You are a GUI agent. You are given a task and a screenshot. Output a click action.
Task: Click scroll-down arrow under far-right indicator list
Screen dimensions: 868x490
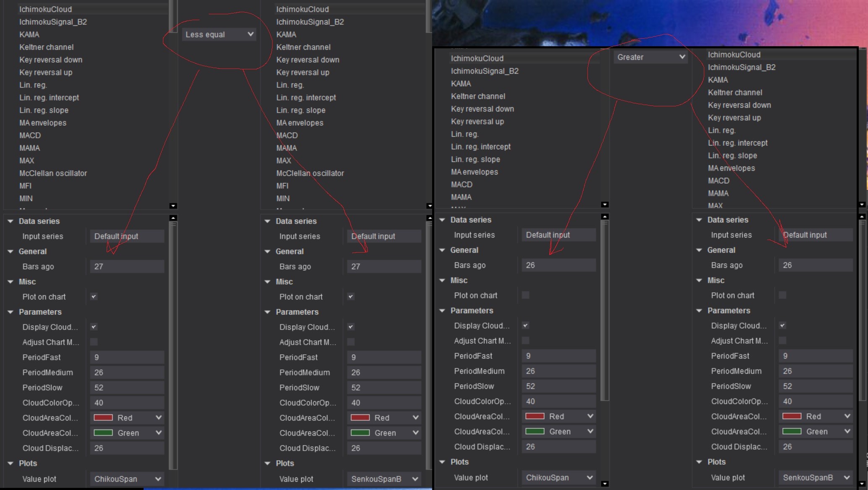862,205
